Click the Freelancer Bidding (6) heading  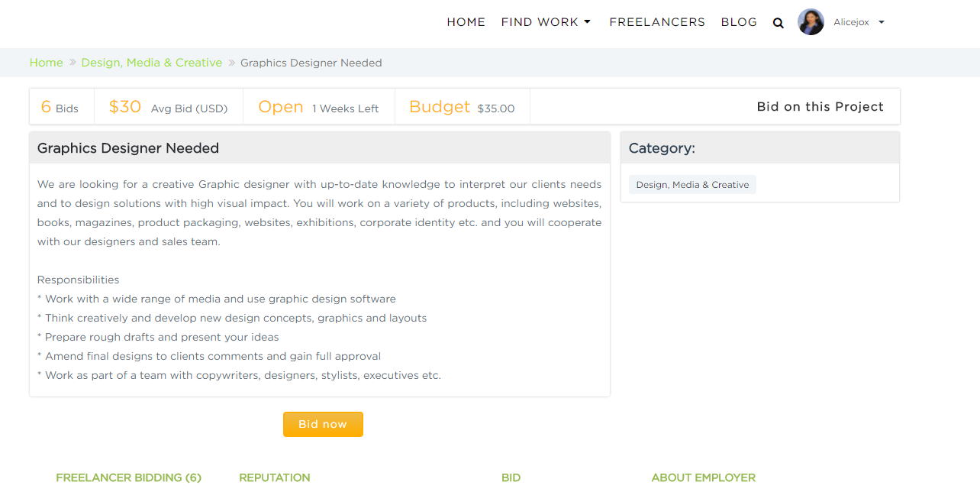coord(128,477)
